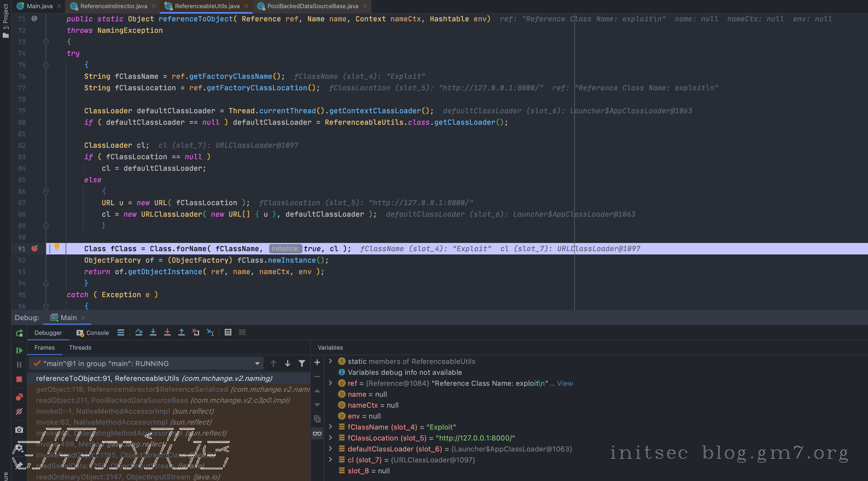Toggle the glasses watches-in-variables icon
868x481 pixels.
pyautogui.click(x=317, y=433)
